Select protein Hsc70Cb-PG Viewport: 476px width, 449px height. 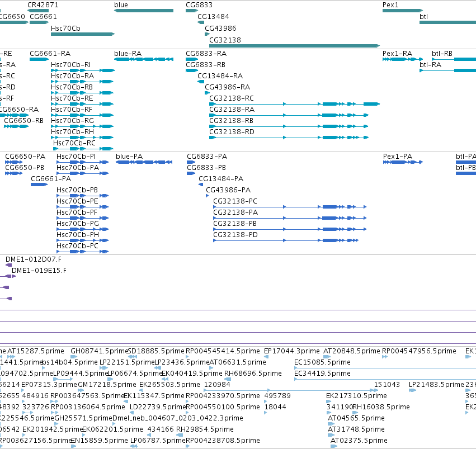pos(83,230)
